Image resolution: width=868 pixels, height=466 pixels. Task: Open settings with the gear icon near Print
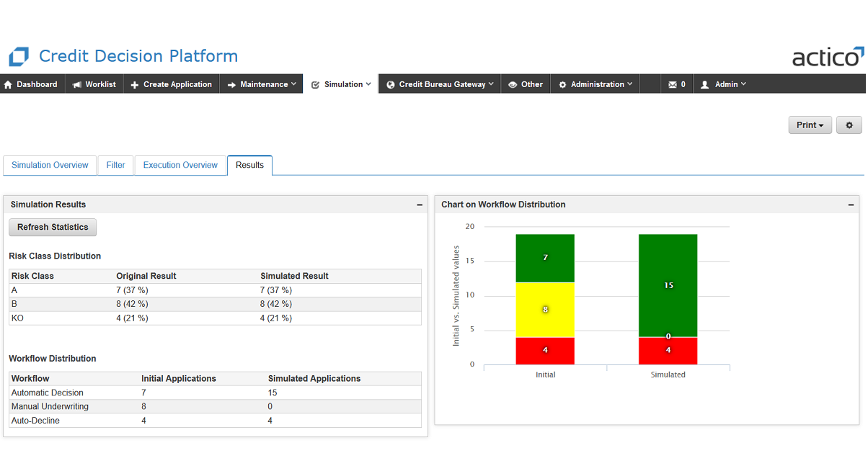[x=849, y=125]
